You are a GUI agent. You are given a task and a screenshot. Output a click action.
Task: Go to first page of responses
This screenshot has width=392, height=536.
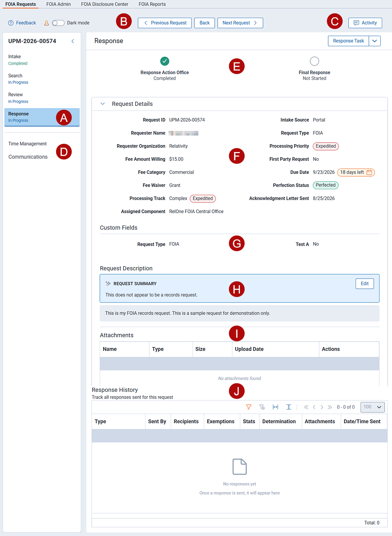click(306, 407)
